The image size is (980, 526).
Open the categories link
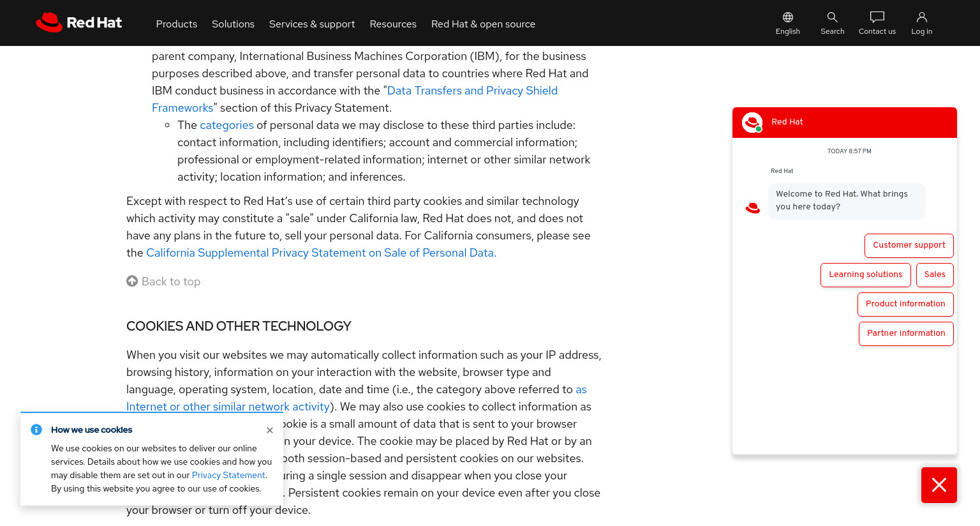226,125
